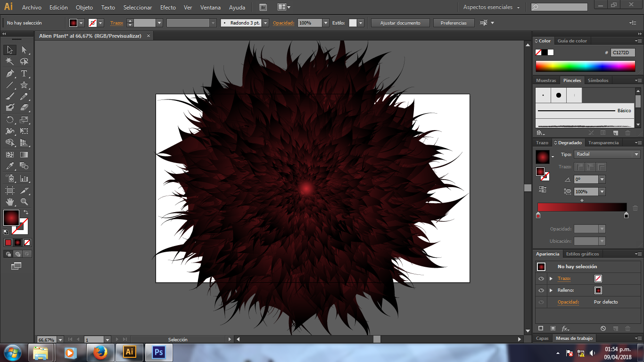Select the Hand tool

pyautogui.click(x=10, y=202)
